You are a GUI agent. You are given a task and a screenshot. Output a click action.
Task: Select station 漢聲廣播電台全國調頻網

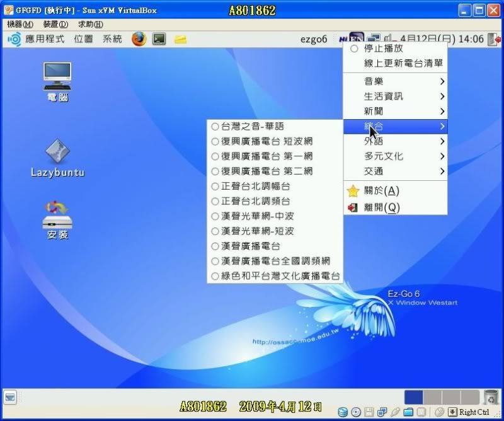[275, 261]
